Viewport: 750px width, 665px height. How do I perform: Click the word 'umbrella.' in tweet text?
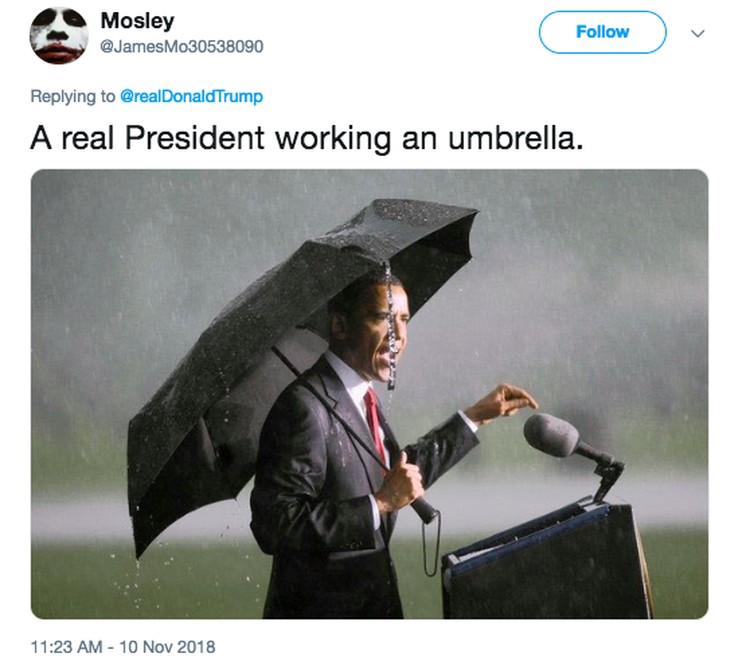pos(516,138)
